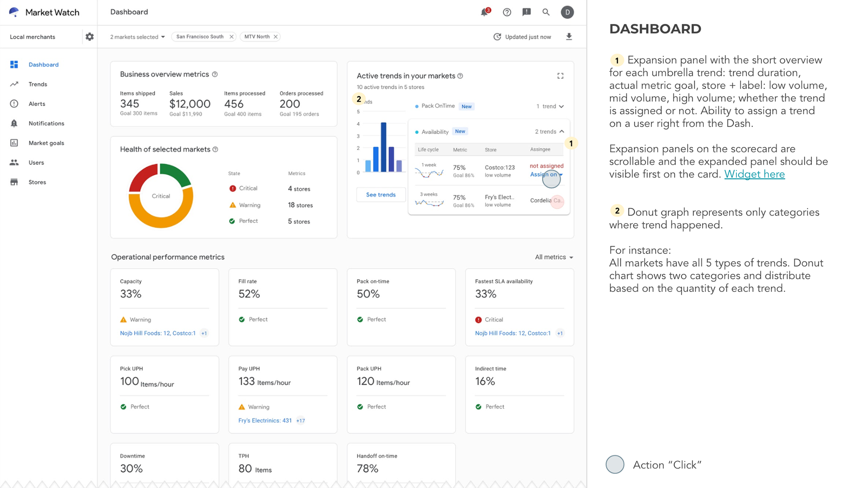This screenshot has width=868, height=488.
Task: Click help icon next to Business overview metrics
Action: coord(215,74)
